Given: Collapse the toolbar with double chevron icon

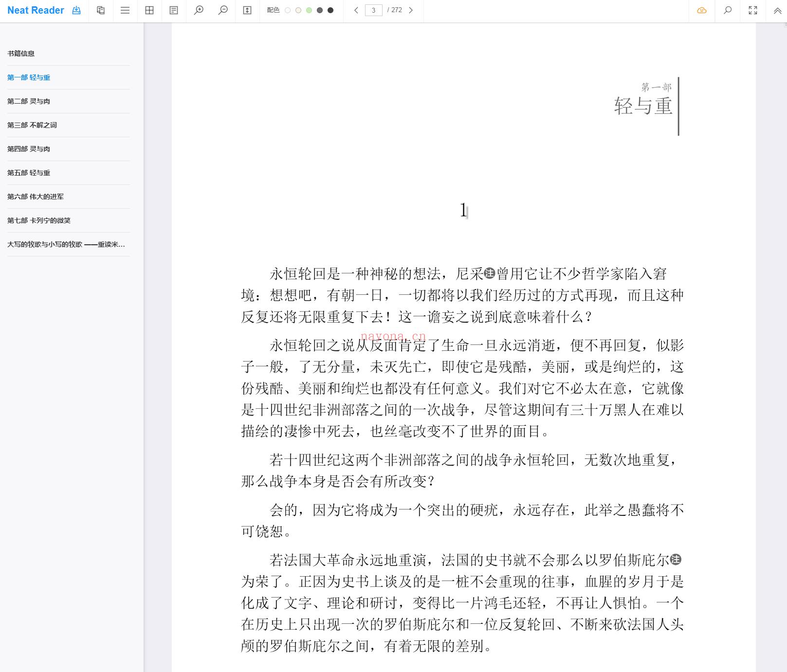Looking at the screenshot, I should point(778,10).
